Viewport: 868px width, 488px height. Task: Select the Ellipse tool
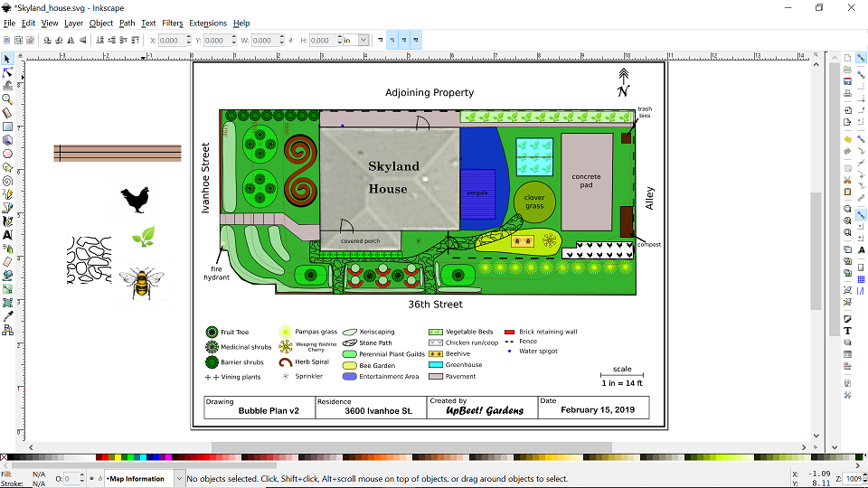(7, 154)
